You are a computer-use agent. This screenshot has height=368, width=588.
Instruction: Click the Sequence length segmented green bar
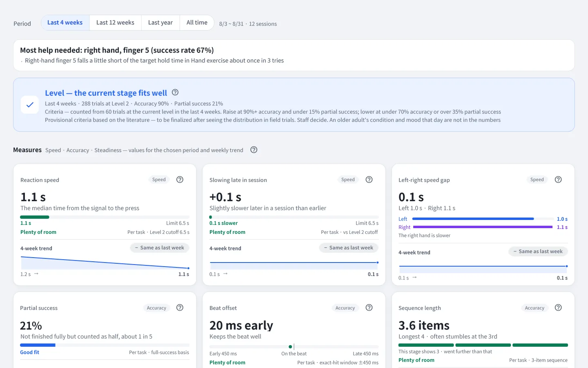point(483,345)
